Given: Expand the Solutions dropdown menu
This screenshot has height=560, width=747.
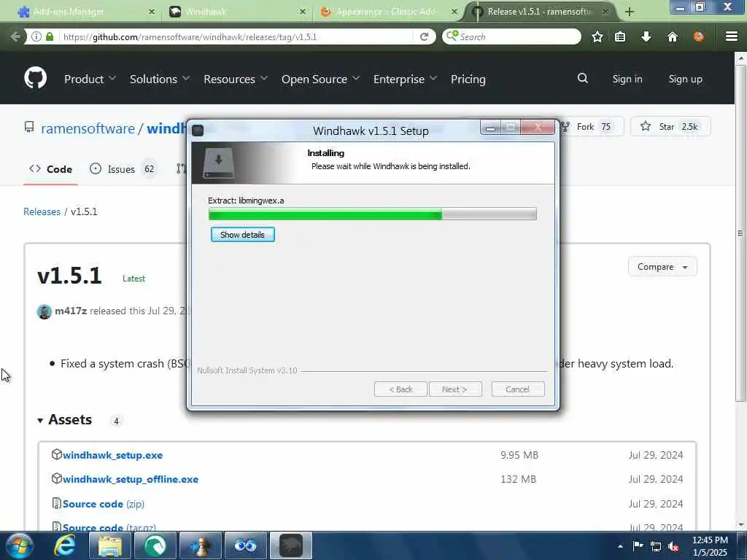Looking at the screenshot, I should pos(160,79).
